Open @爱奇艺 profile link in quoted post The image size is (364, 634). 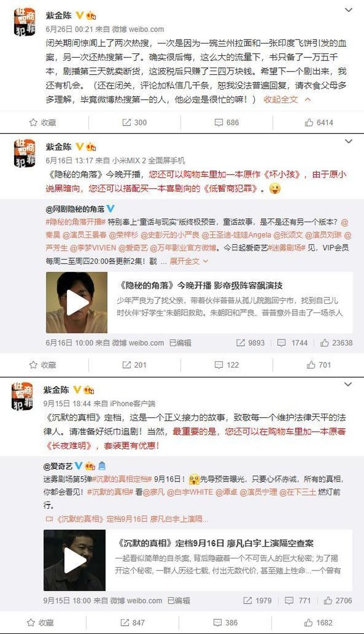58,466
